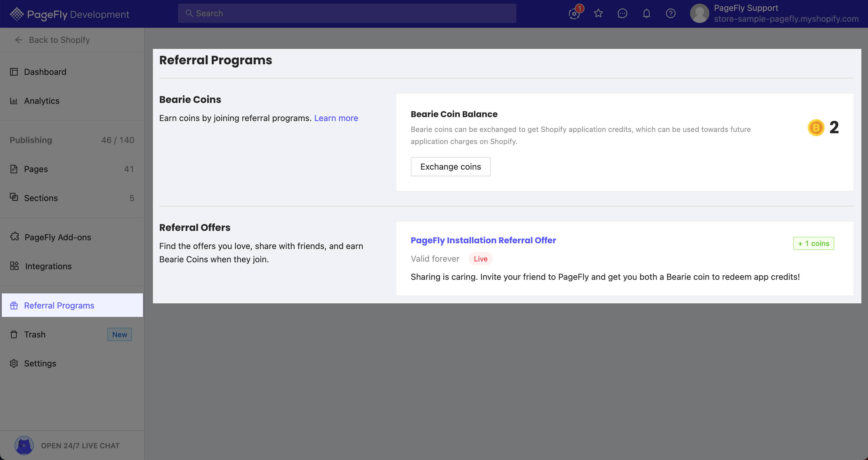Click the Settings gear icon
This screenshot has height=460, width=868.
pyautogui.click(x=14, y=363)
